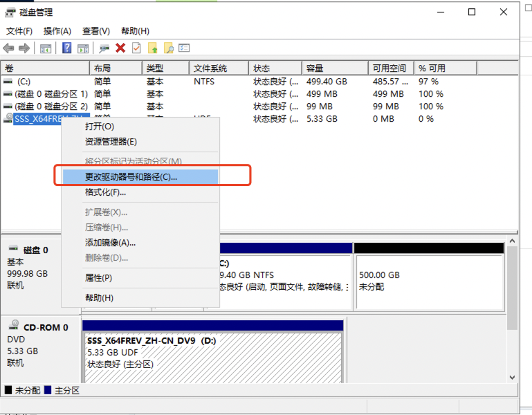Click the back arrow toolbar icon
This screenshot has width=532, height=415.
point(9,48)
